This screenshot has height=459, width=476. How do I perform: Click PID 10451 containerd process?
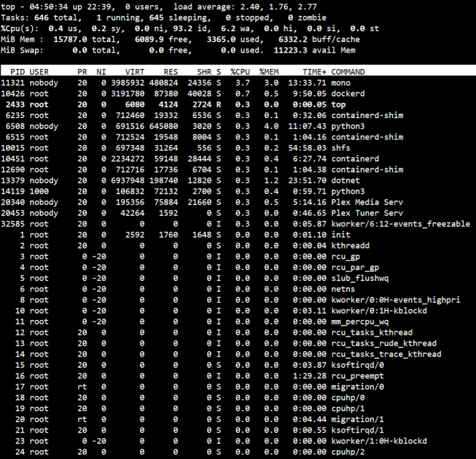click(x=238, y=159)
